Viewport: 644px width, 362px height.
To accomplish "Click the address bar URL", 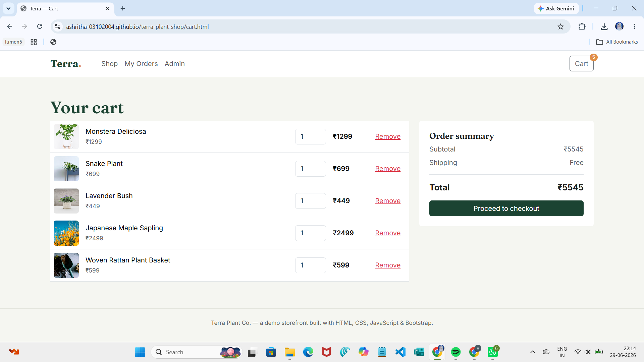I will click(x=137, y=26).
